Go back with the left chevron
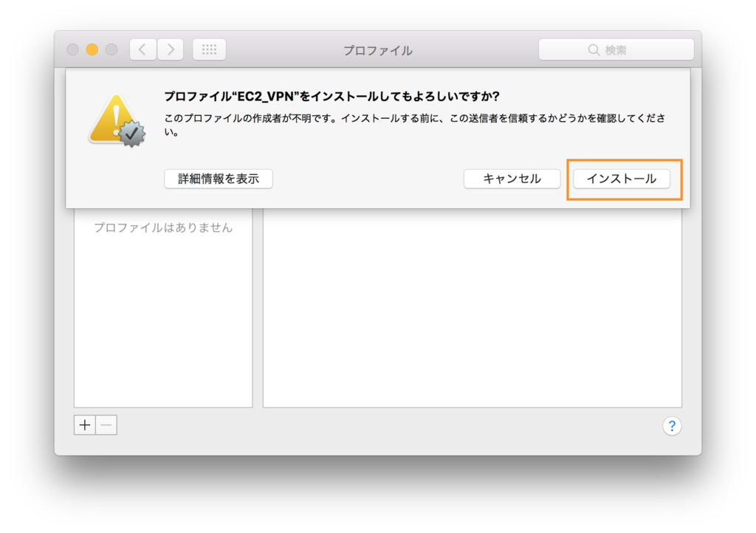 (x=142, y=49)
